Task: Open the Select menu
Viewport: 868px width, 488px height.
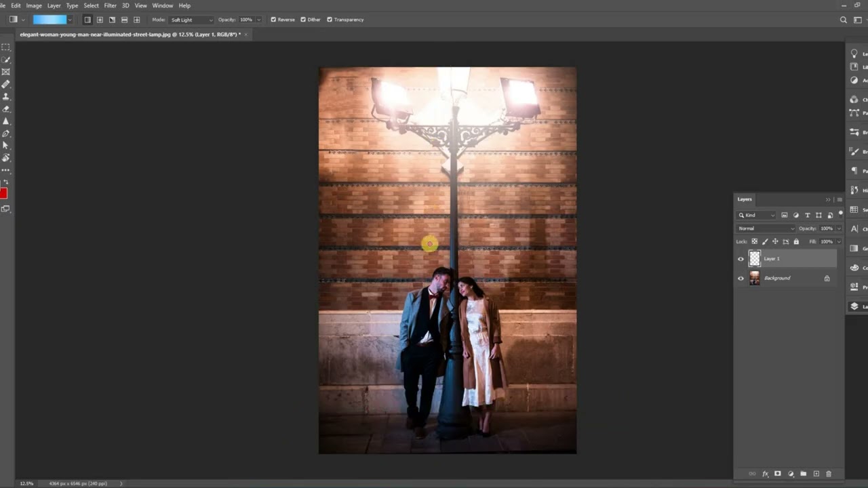Action: coord(91,5)
